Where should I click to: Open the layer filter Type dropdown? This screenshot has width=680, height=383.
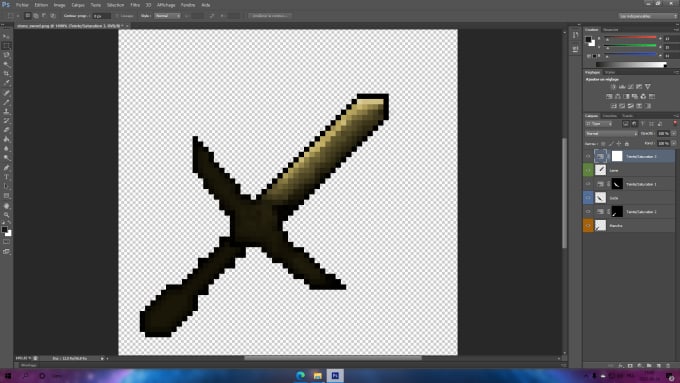[599, 124]
